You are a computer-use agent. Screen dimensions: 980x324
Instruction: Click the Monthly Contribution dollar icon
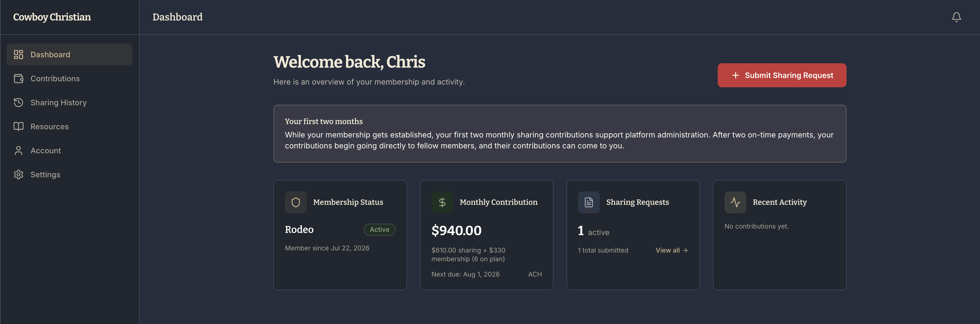pos(442,202)
